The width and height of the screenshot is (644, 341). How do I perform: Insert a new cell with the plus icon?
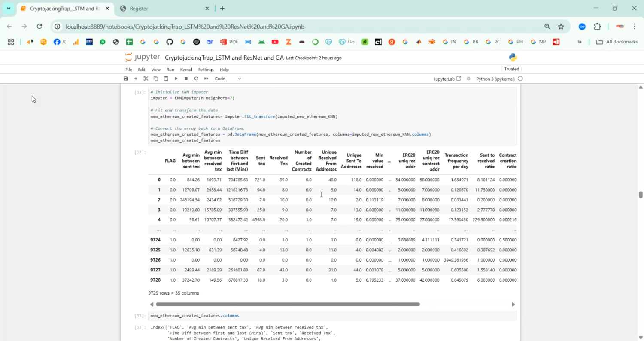coord(136,79)
